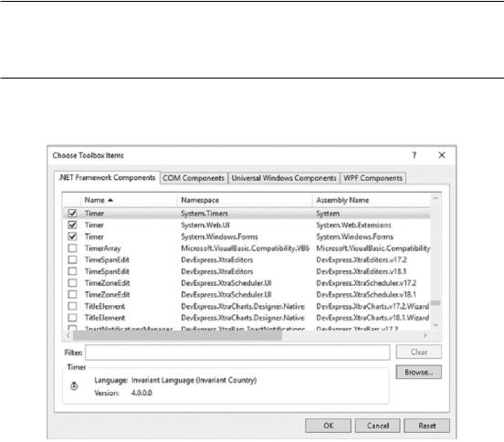Click the Timer clock icon in details pane
The image size is (504, 442).
[x=74, y=385]
